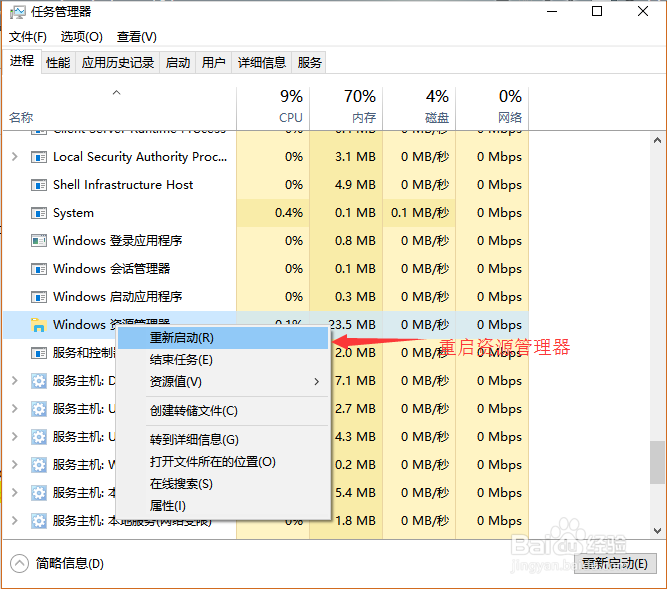Open the 查看(V) menu
The width and height of the screenshot is (667, 589).
tap(137, 37)
